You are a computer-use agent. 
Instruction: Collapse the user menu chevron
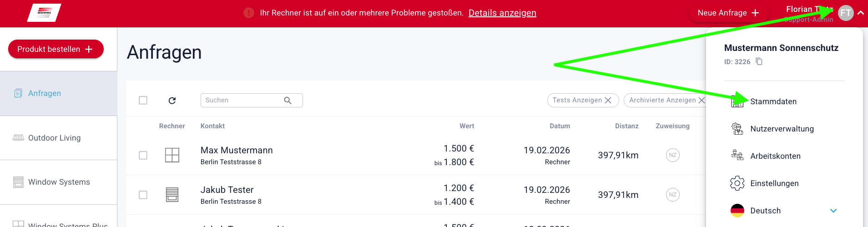click(860, 13)
